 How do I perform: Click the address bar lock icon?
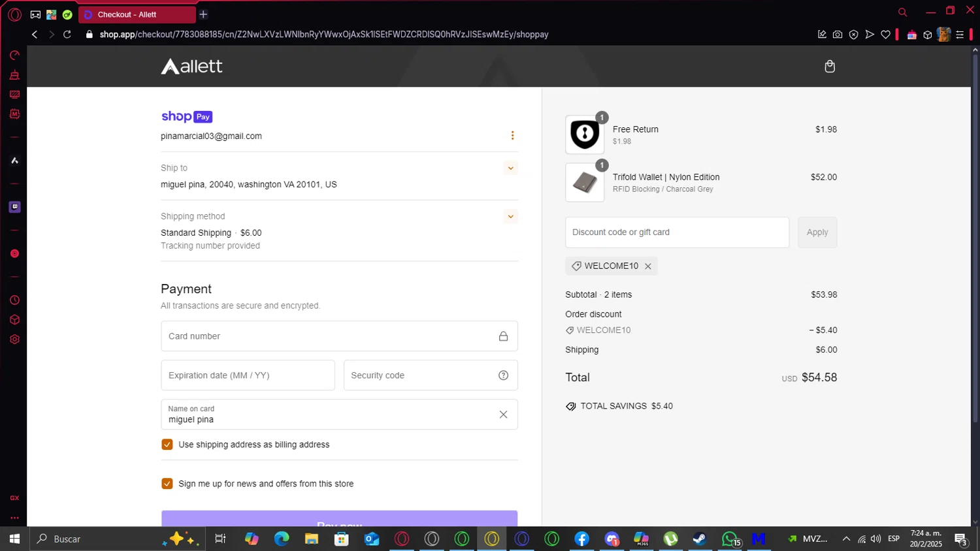(x=90, y=35)
